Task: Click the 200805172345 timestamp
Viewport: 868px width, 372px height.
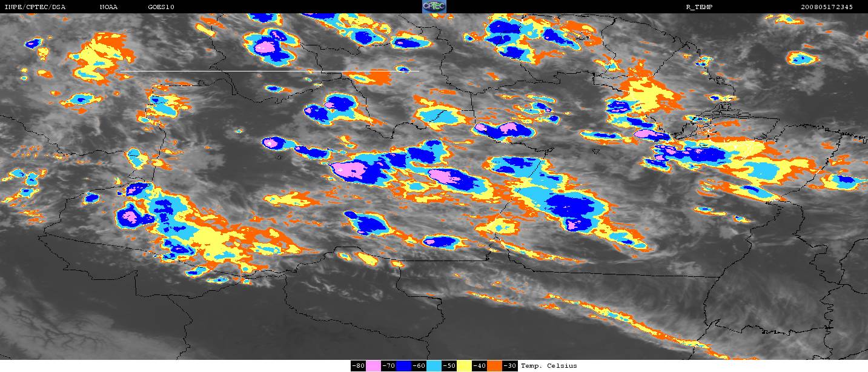Action: tap(827, 7)
